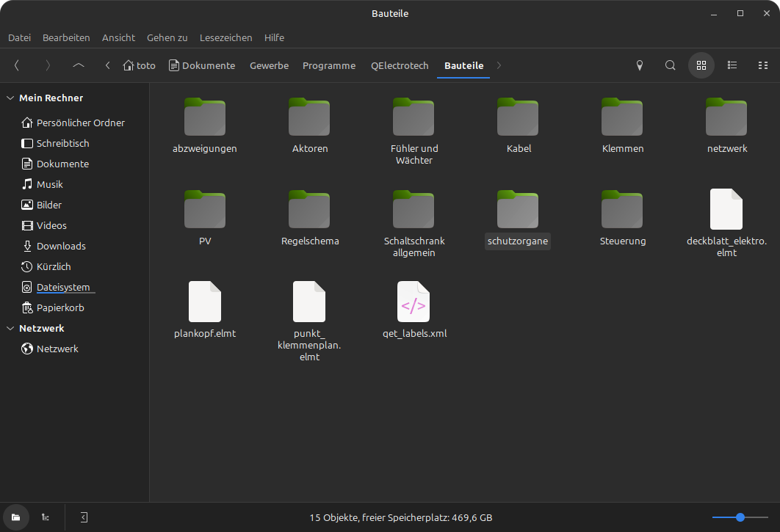Show the tree view in sidebar

46,517
